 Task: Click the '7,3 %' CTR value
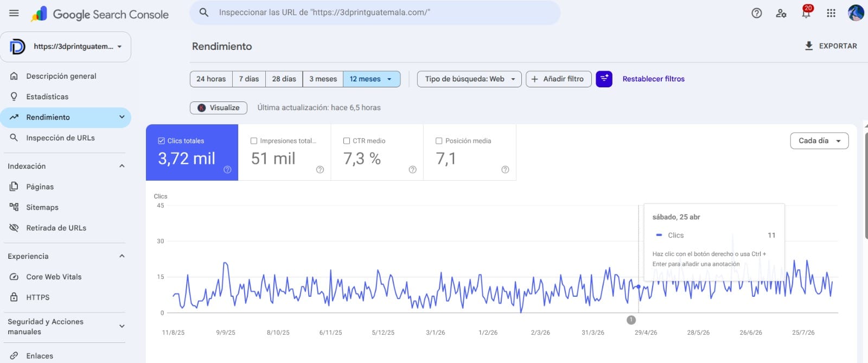coord(362,158)
